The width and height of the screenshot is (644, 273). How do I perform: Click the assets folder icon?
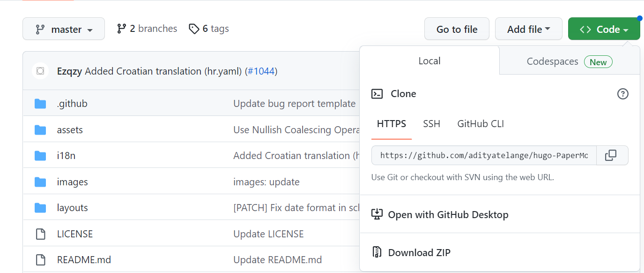(x=40, y=130)
